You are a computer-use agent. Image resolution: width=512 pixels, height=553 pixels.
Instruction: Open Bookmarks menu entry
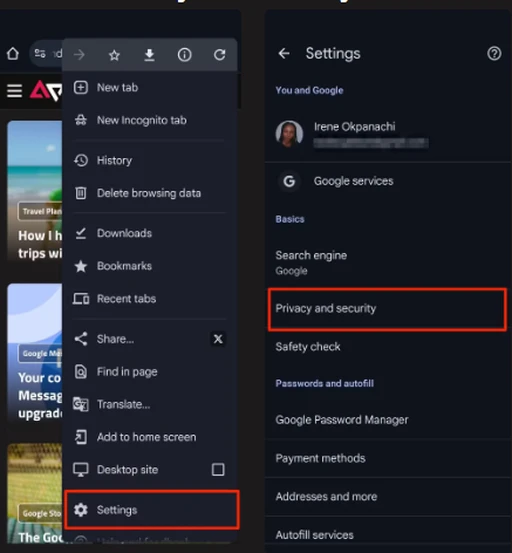pyautogui.click(x=151, y=266)
